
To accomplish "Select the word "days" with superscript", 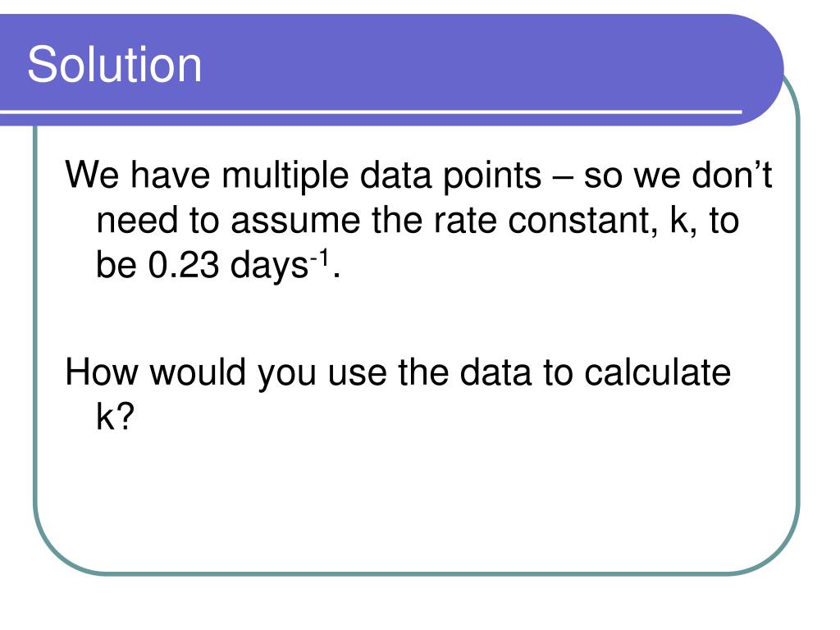I will point(269,267).
